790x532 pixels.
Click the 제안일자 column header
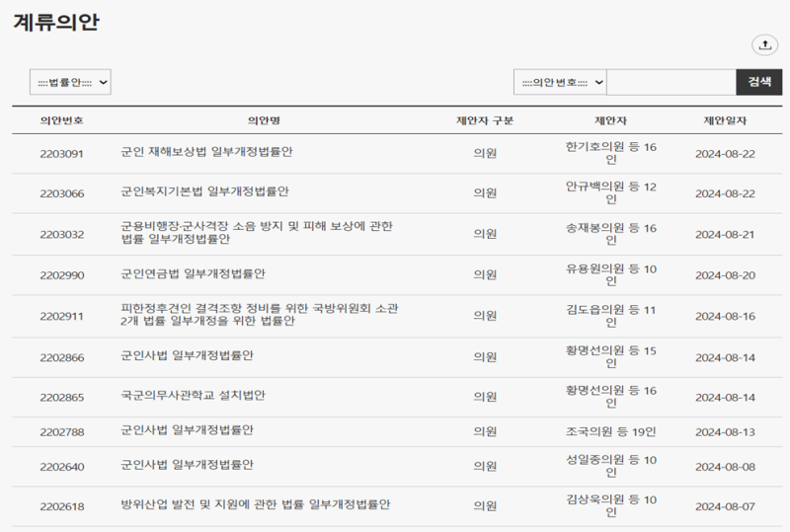click(x=725, y=120)
